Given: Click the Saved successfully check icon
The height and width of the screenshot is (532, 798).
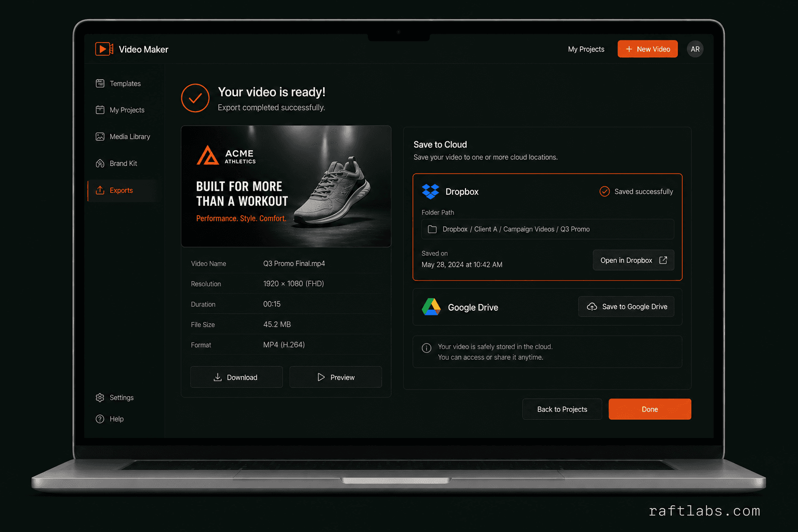Looking at the screenshot, I should pos(605,191).
